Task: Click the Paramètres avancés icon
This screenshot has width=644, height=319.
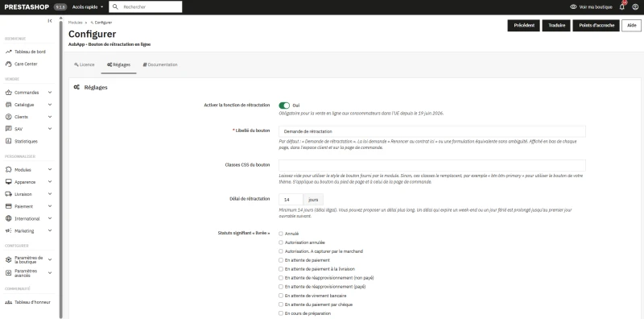Action: (9, 273)
